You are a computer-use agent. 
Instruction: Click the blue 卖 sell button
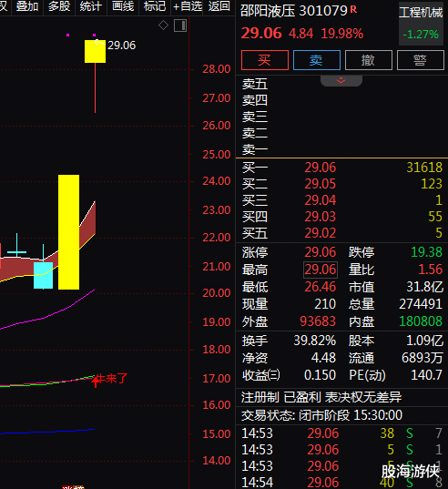pos(317,60)
